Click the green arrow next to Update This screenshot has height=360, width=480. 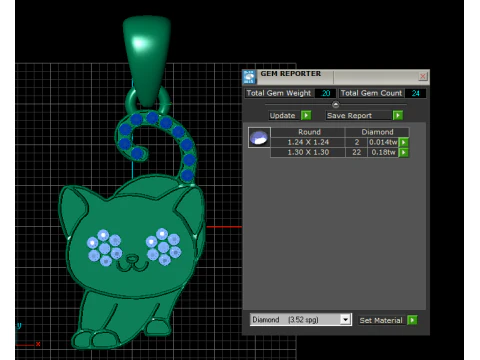point(306,116)
